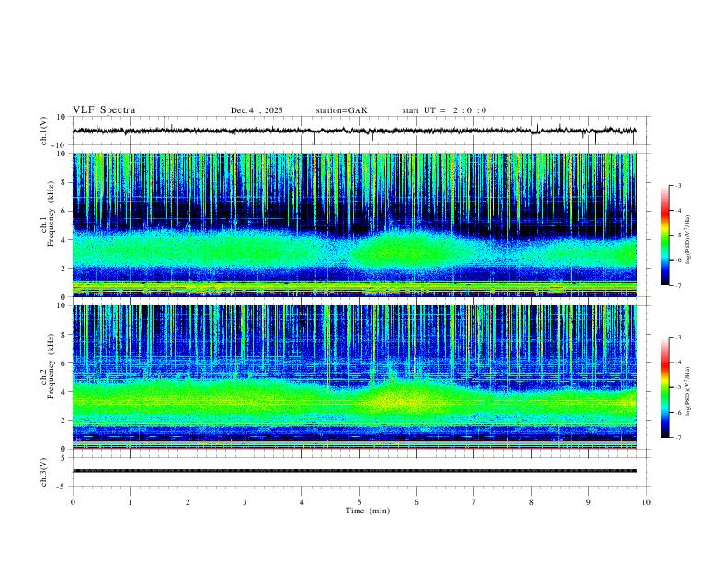Click the "5" tick on the time axis
Image resolution: width=728 pixels, height=563 pixels.
359,502
